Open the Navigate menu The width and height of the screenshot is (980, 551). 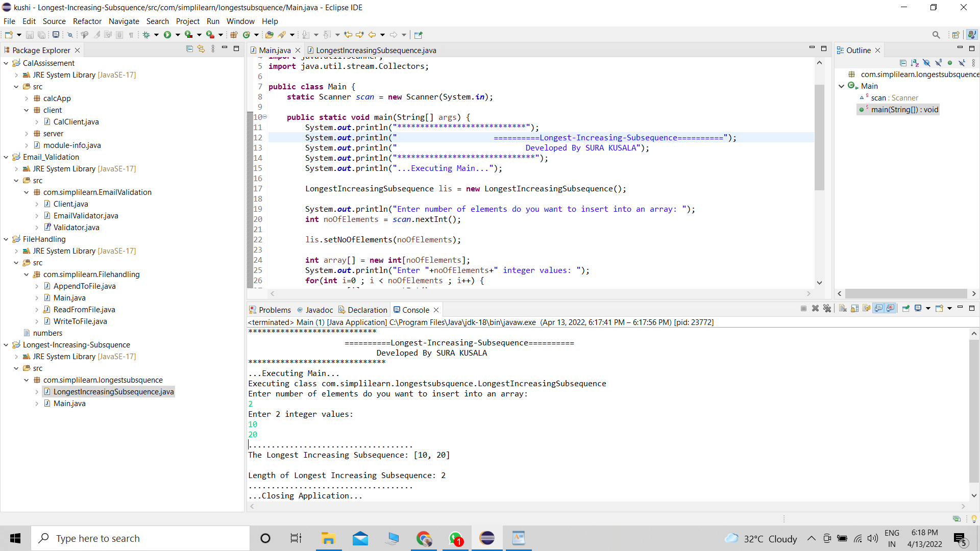124,21
